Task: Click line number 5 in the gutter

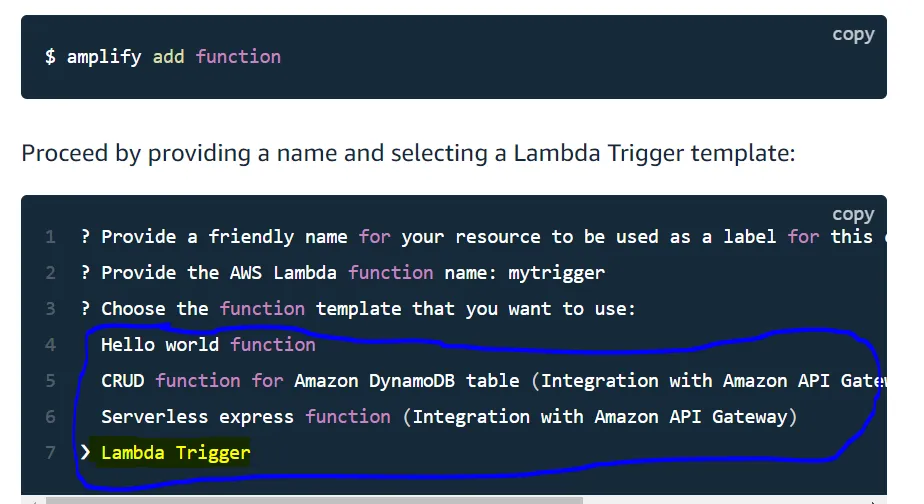Action: [x=50, y=381]
